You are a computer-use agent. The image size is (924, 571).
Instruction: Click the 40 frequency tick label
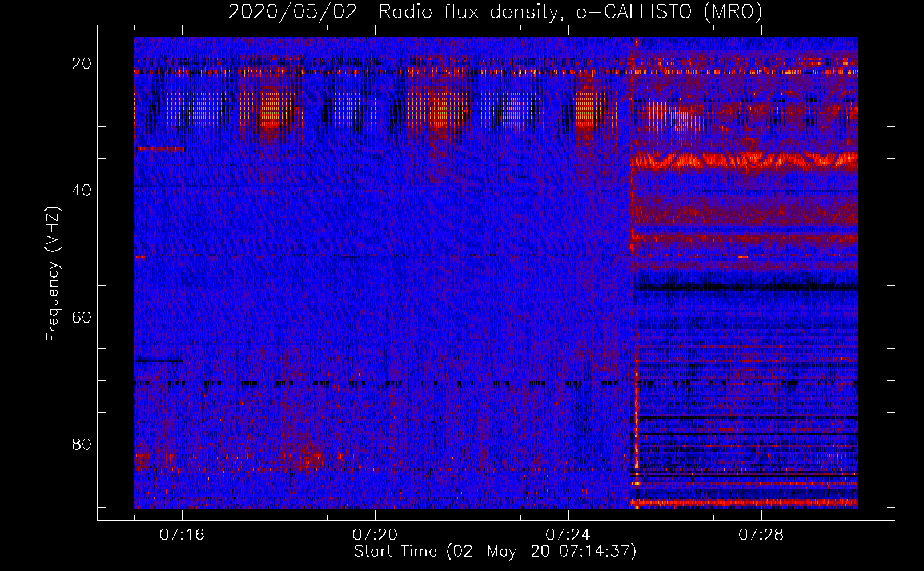(82, 190)
